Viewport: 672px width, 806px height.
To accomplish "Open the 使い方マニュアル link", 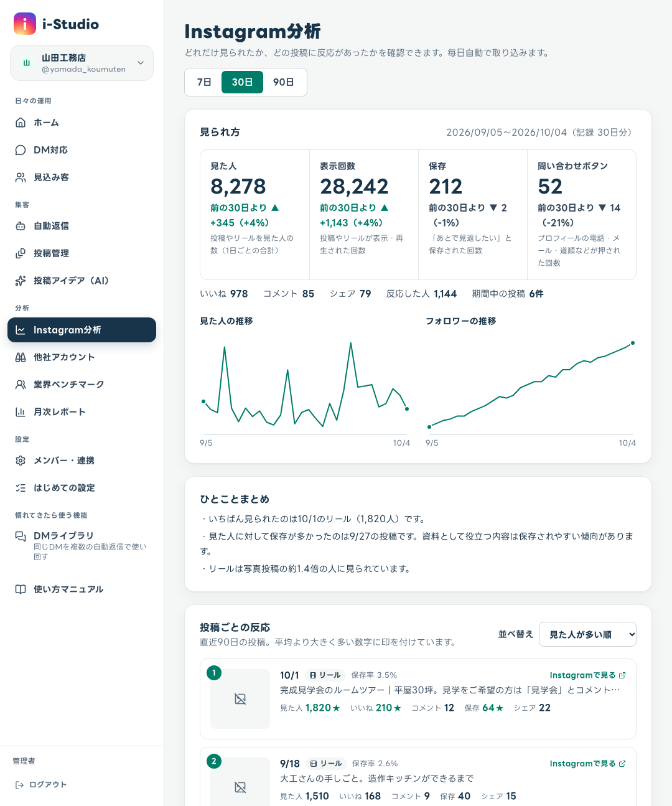I will click(x=82, y=589).
